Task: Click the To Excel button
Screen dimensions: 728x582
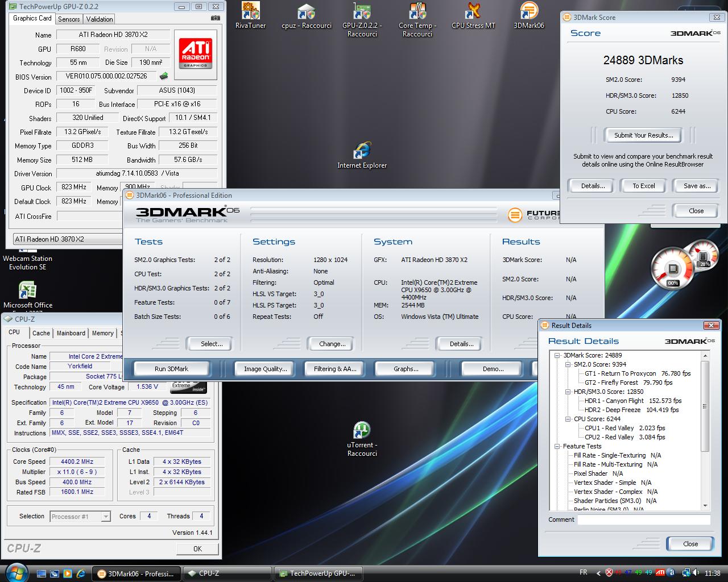Action: coord(644,186)
